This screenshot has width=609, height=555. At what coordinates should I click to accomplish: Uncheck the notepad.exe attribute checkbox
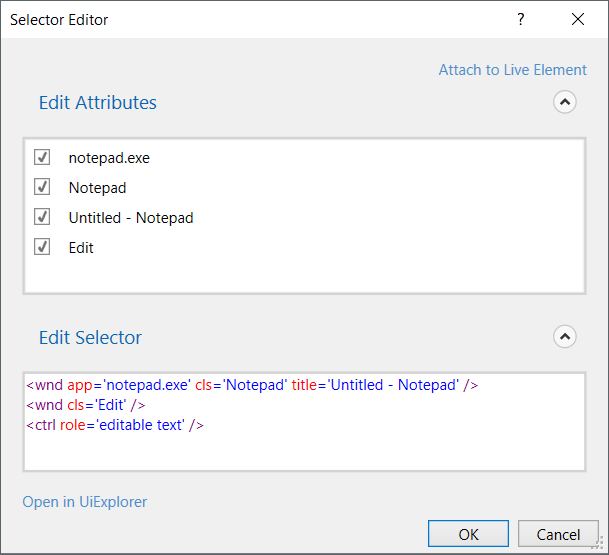tap(42, 157)
